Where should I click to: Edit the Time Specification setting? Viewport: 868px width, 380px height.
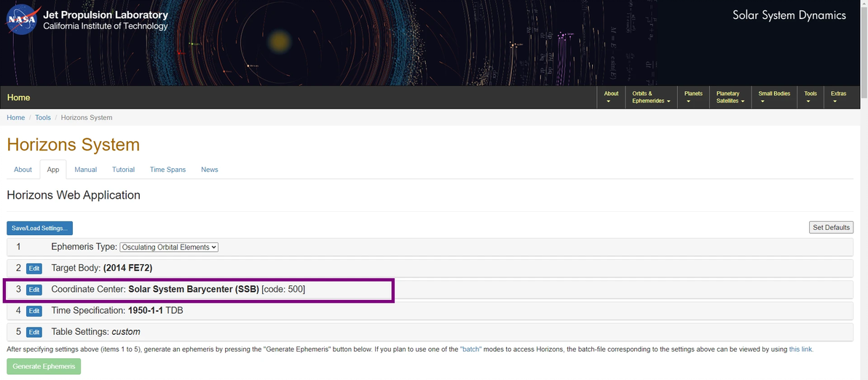pyautogui.click(x=34, y=311)
